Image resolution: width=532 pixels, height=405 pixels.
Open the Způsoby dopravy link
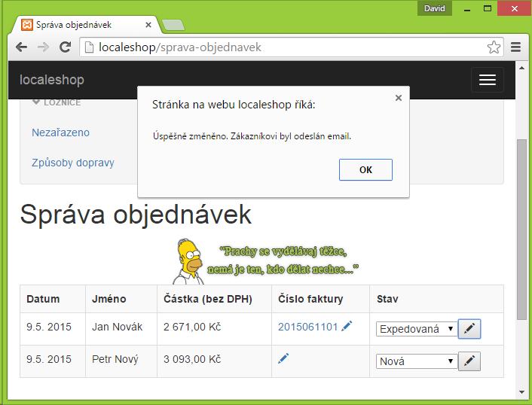coord(73,163)
